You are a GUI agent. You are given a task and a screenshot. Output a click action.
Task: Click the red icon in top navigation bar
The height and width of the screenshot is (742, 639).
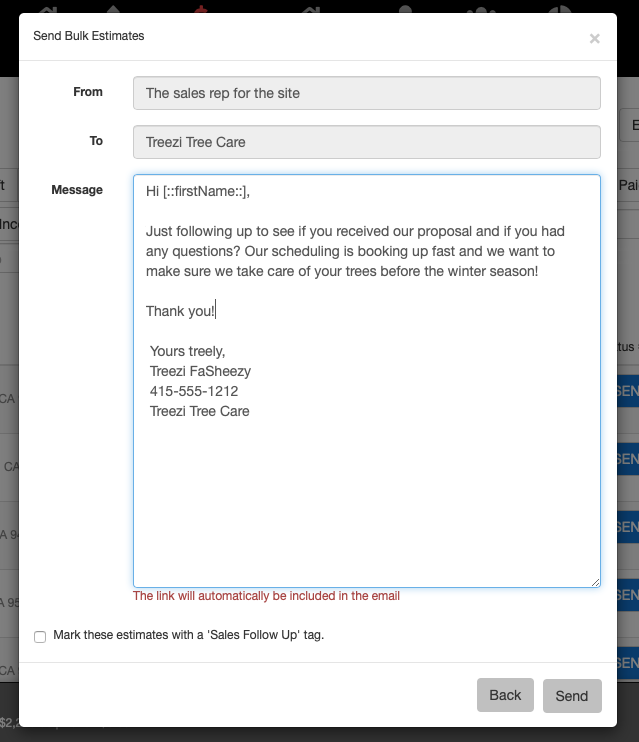point(202,6)
